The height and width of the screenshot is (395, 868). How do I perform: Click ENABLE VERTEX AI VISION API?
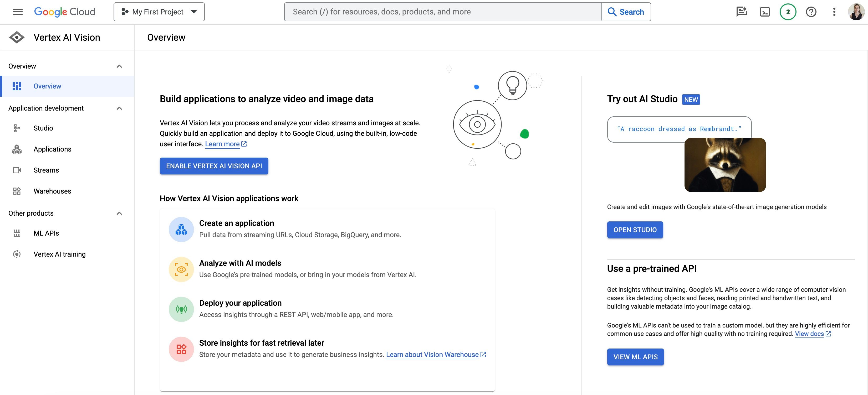214,166
